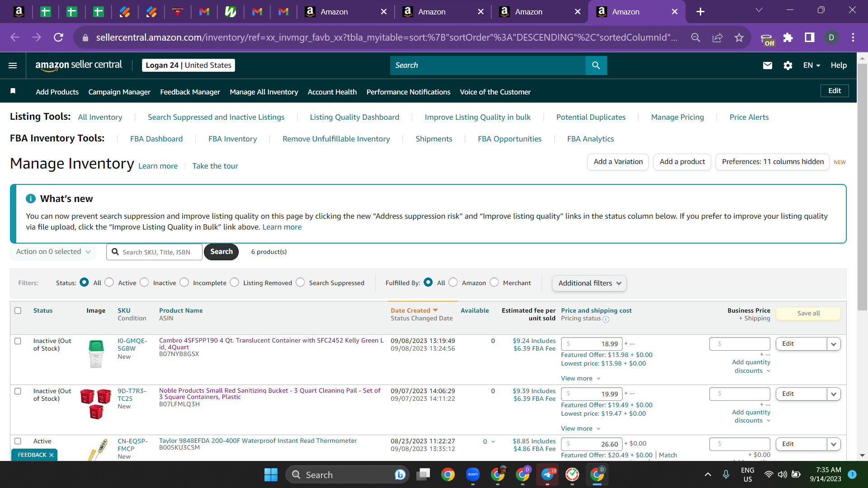Open the Seller Central settings gear
868x488 pixels.
[x=788, y=66]
